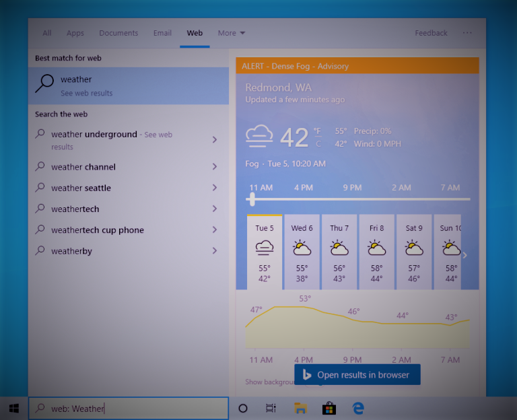This screenshot has width=517, height=420.
Task: Click Wed 6 partly sunny icon
Action: (302, 248)
